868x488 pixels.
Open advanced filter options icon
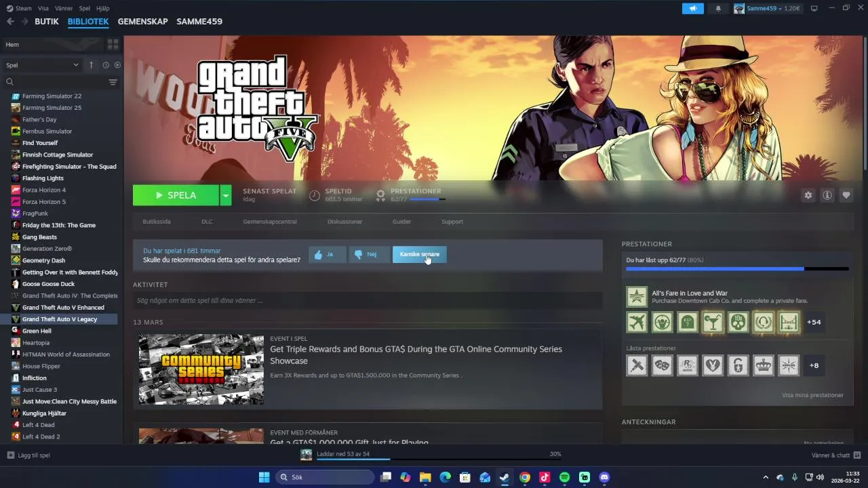pos(113,82)
